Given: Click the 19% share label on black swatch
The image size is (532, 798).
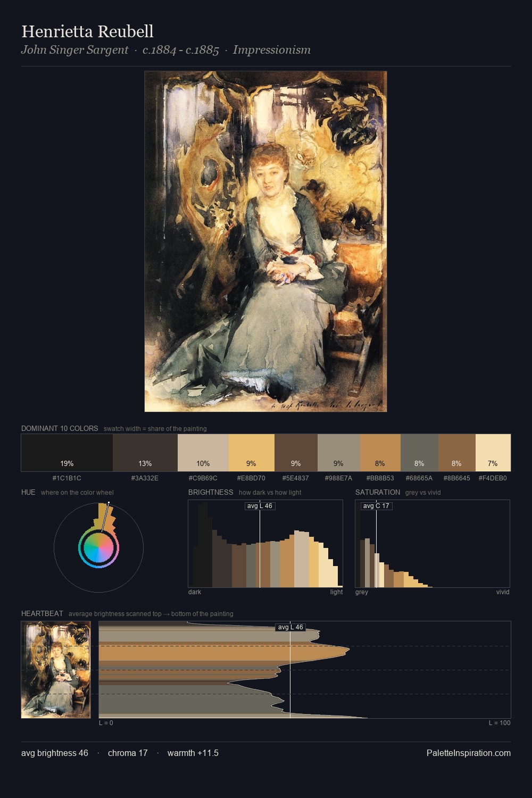Looking at the screenshot, I should 67,463.
